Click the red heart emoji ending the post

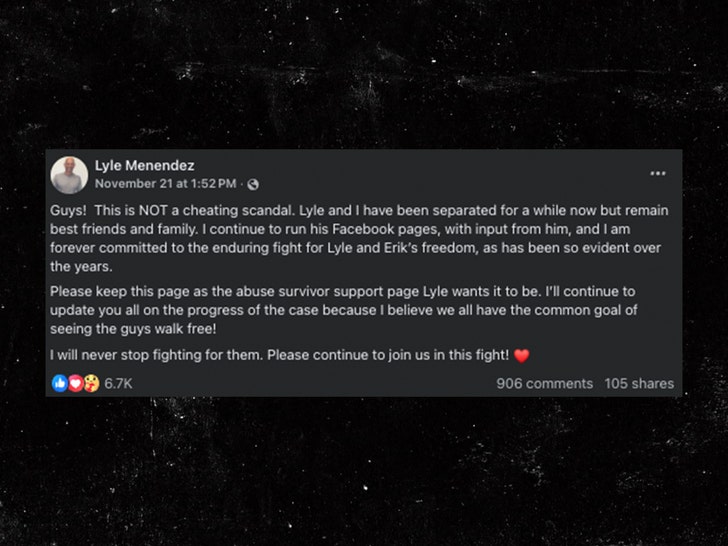point(520,355)
